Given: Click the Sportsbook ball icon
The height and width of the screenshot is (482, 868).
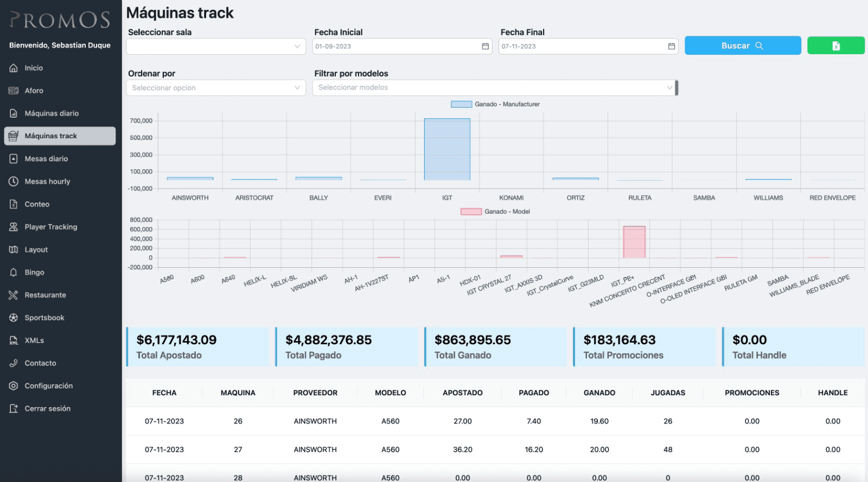Looking at the screenshot, I should (14, 318).
